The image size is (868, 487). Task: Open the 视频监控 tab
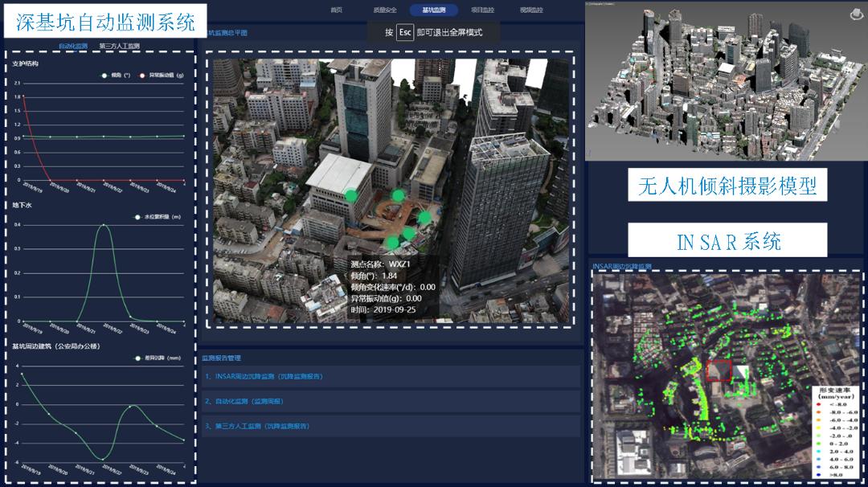(531, 10)
